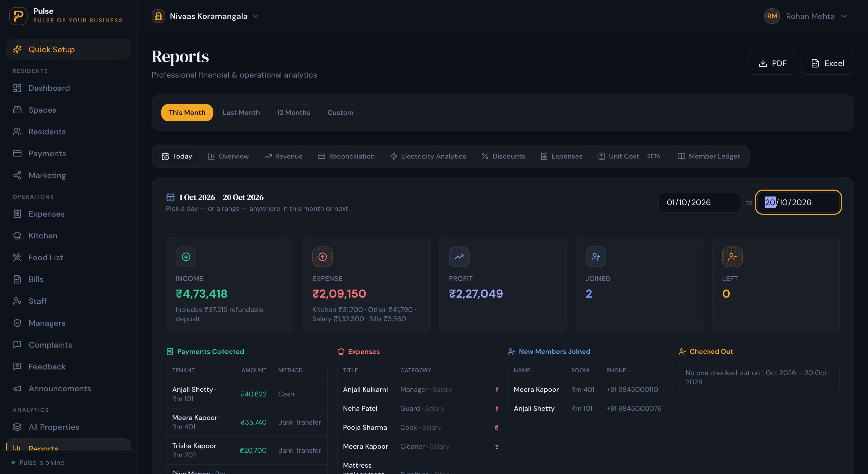This screenshot has height=474, width=868.
Task: Open the Kitchen page
Action: pos(68,236)
